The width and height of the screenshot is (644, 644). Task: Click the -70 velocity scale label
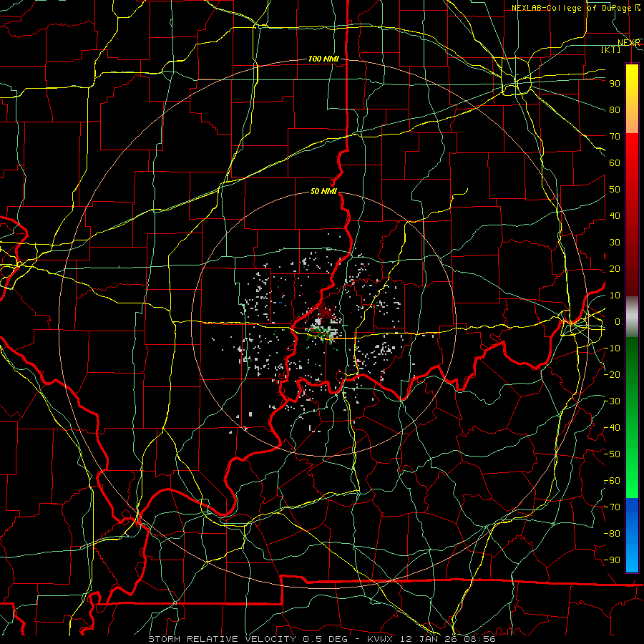click(612, 507)
